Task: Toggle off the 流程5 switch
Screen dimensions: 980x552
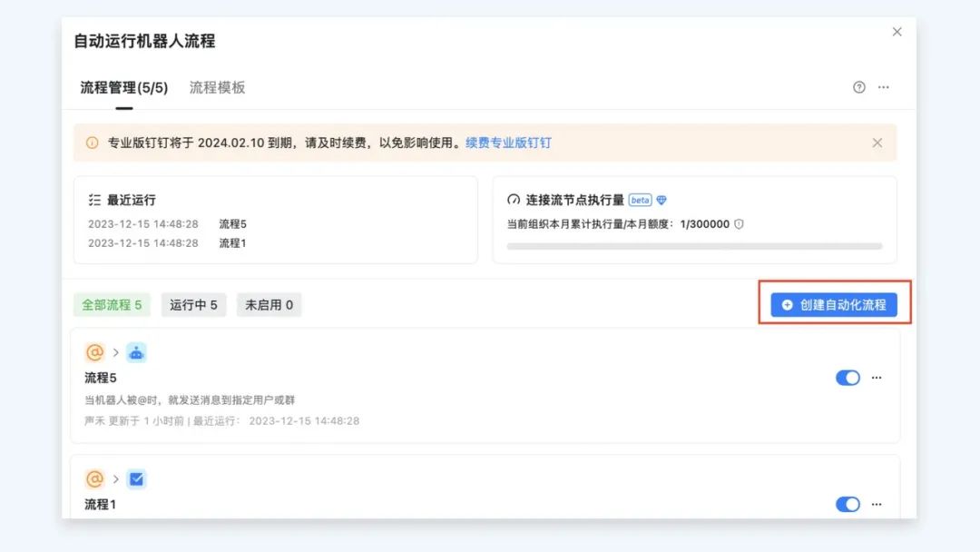Action: point(848,378)
